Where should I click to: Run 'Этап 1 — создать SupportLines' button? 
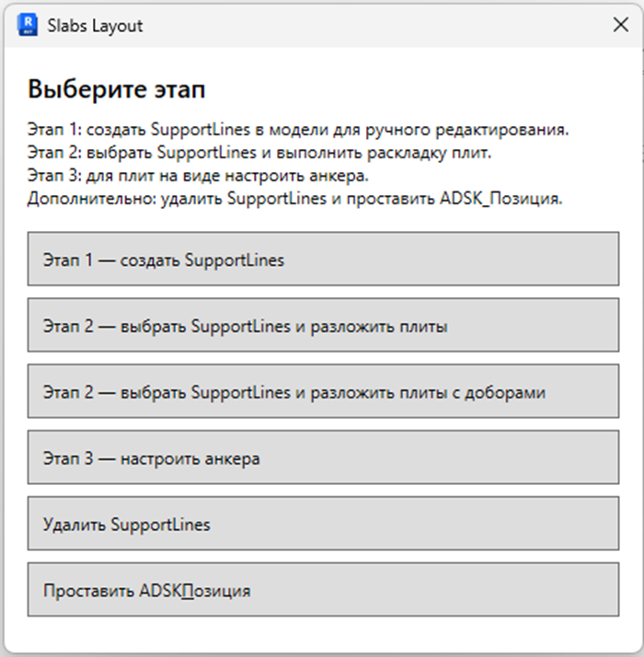point(323,259)
